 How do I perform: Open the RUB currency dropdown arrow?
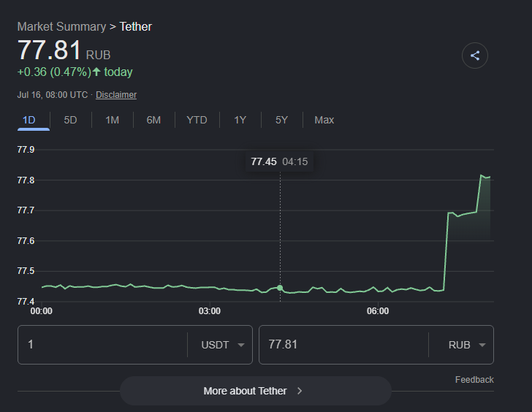[482, 346]
